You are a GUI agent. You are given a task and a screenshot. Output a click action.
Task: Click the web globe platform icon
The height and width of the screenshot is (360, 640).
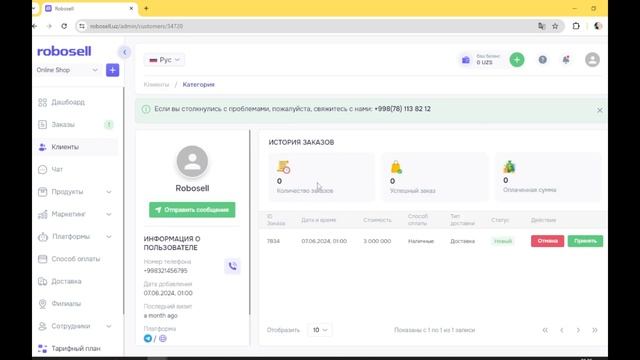pyautogui.click(x=162, y=338)
